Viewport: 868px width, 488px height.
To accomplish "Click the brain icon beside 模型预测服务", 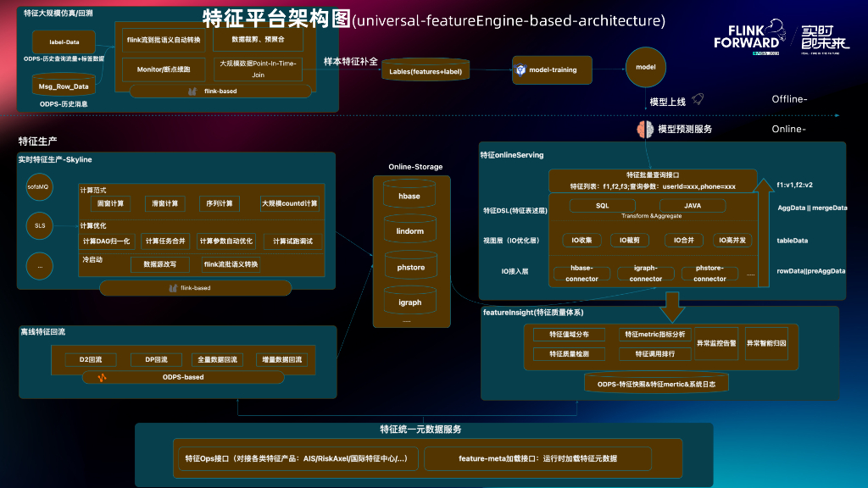I will tap(645, 130).
